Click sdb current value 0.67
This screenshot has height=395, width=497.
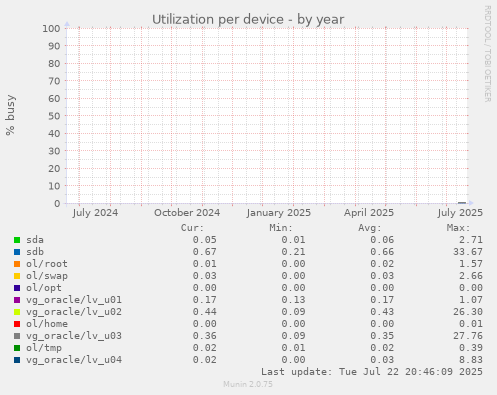coord(205,252)
